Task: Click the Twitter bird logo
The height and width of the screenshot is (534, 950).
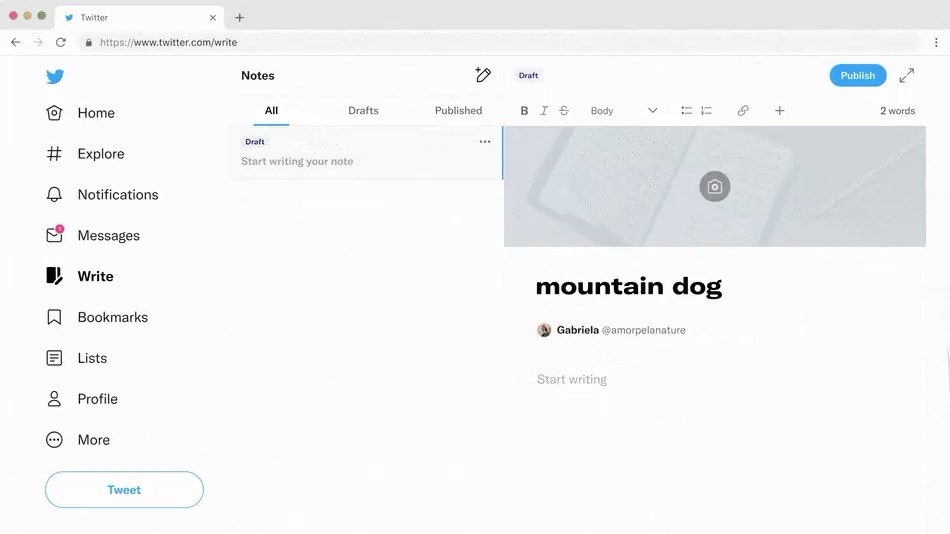Action: [55, 76]
